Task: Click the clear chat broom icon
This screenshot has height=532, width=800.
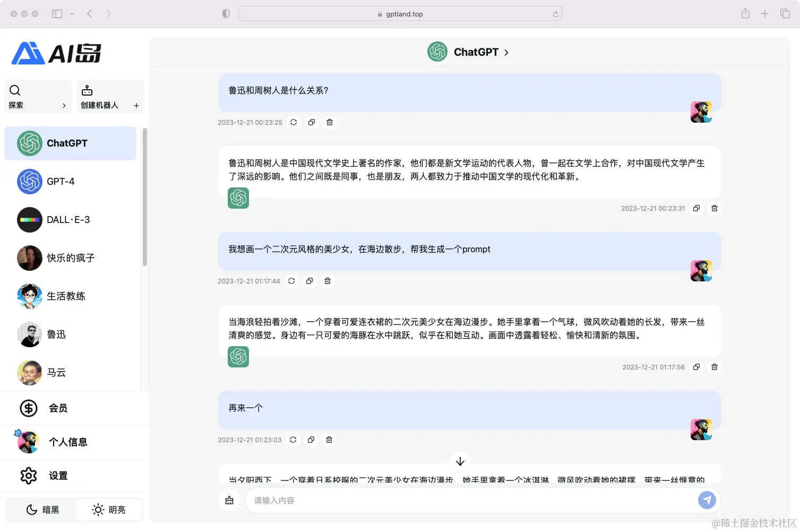Action: [x=229, y=500]
